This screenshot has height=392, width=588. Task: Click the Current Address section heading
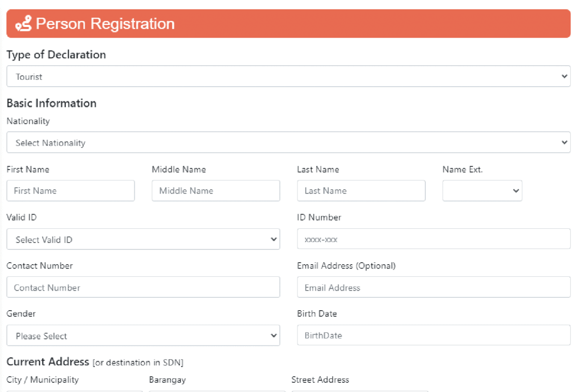[48, 362]
